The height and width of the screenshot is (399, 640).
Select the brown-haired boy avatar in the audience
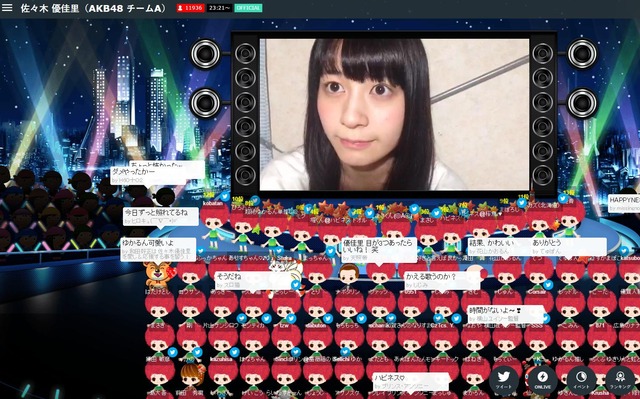coord(349,274)
